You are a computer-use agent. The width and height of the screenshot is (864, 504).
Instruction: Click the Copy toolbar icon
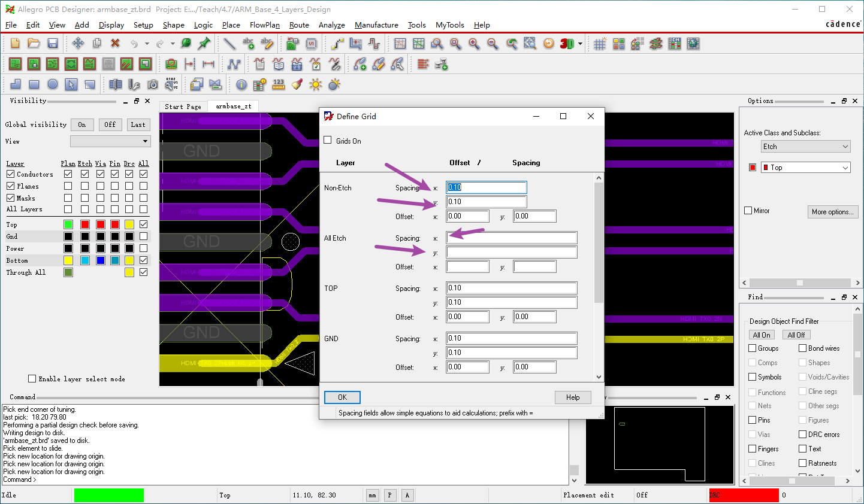pyautogui.click(x=96, y=43)
